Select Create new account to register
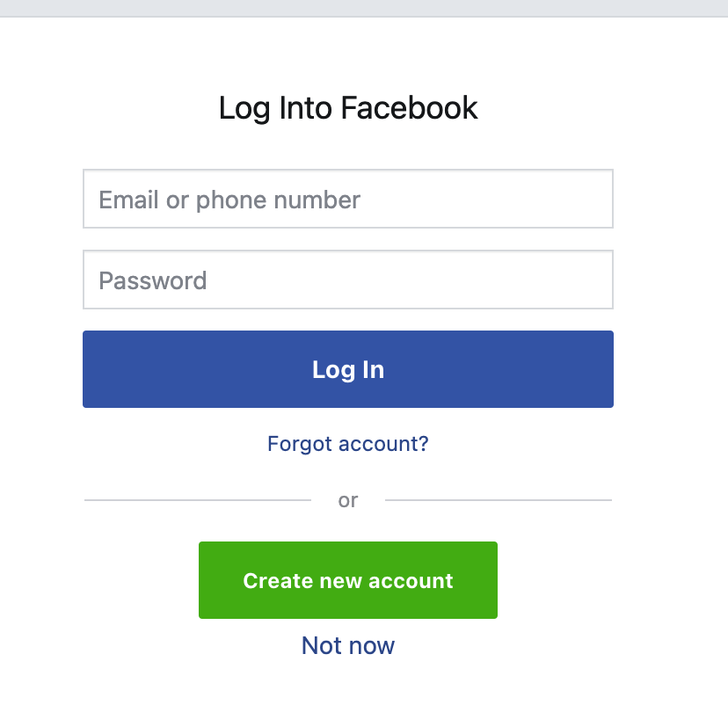 click(x=348, y=580)
